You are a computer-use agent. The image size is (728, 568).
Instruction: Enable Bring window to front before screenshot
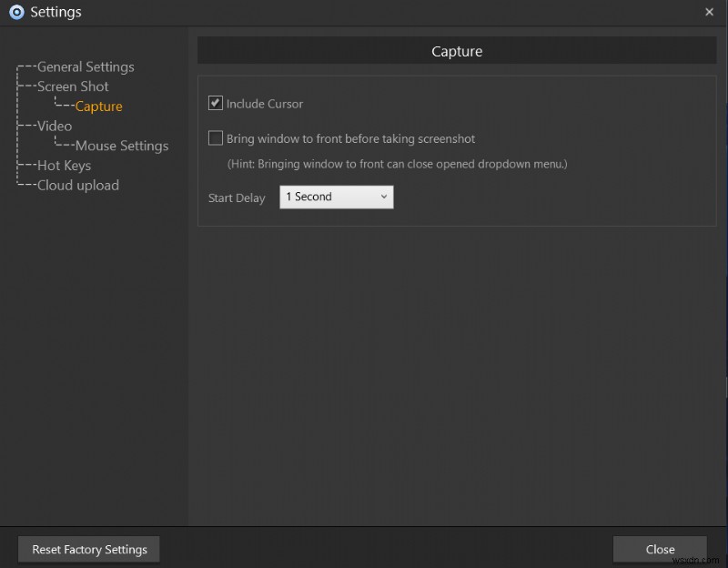pos(216,138)
